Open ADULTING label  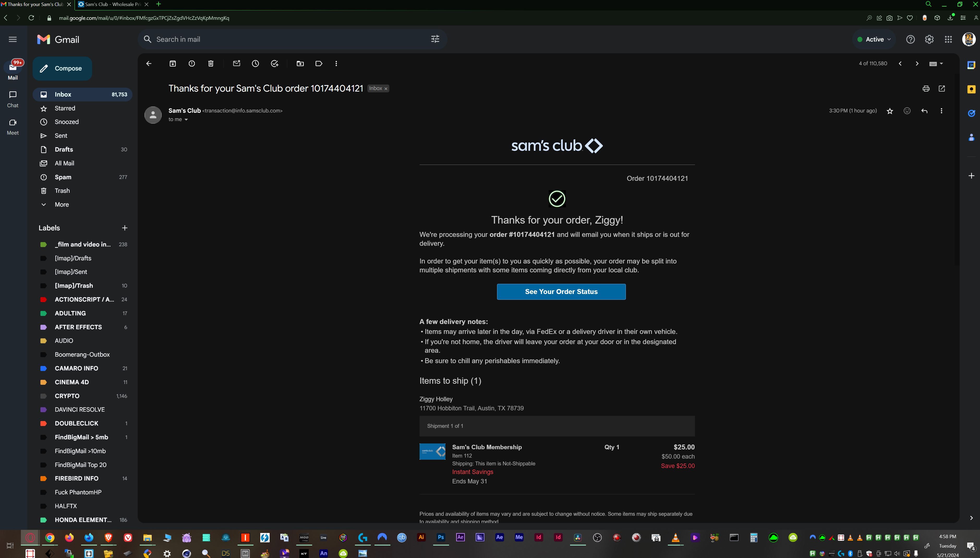pyautogui.click(x=82, y=313)
